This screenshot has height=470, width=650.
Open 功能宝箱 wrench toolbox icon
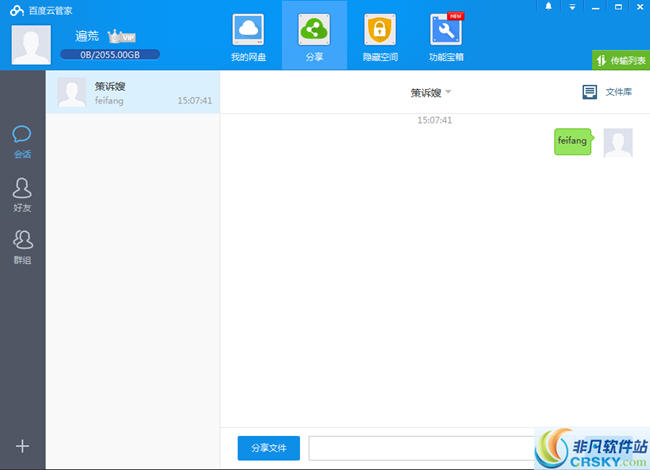[x=446, y=29]
